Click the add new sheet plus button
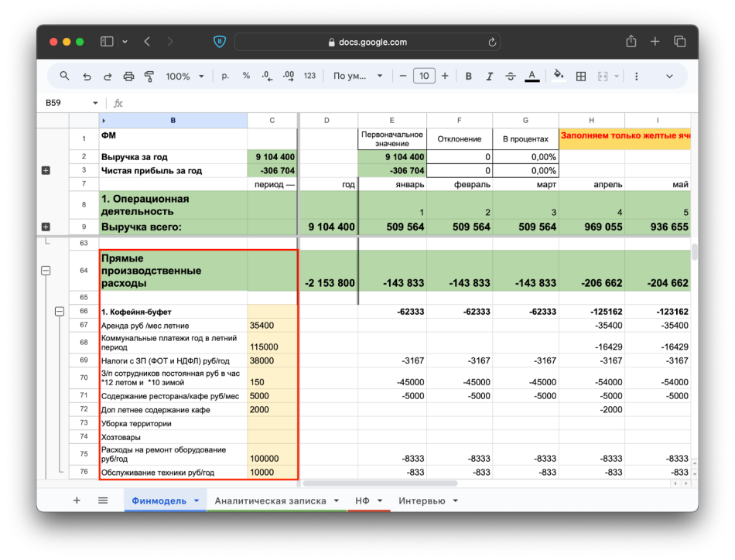The image size is (735, 560). point(77,500)
